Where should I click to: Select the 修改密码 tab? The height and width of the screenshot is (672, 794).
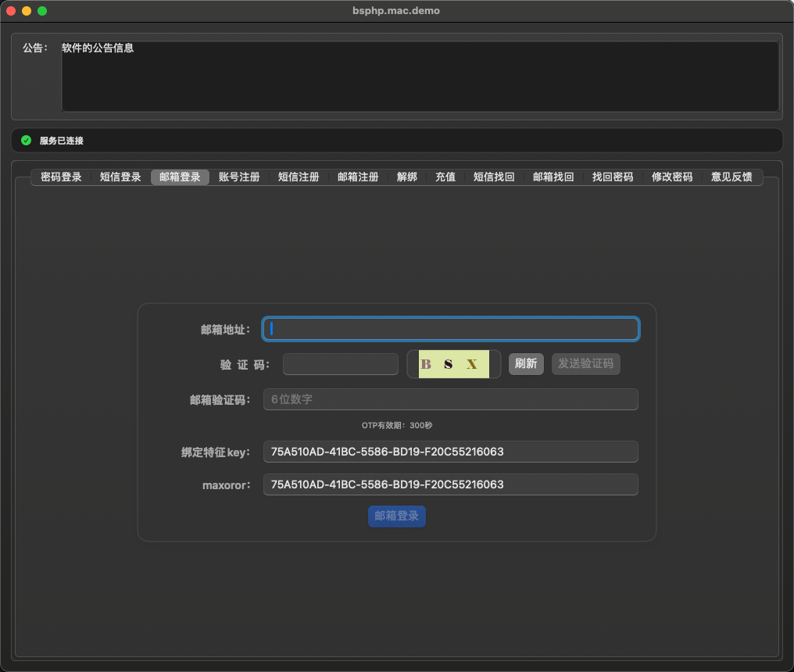coord(672,177)
